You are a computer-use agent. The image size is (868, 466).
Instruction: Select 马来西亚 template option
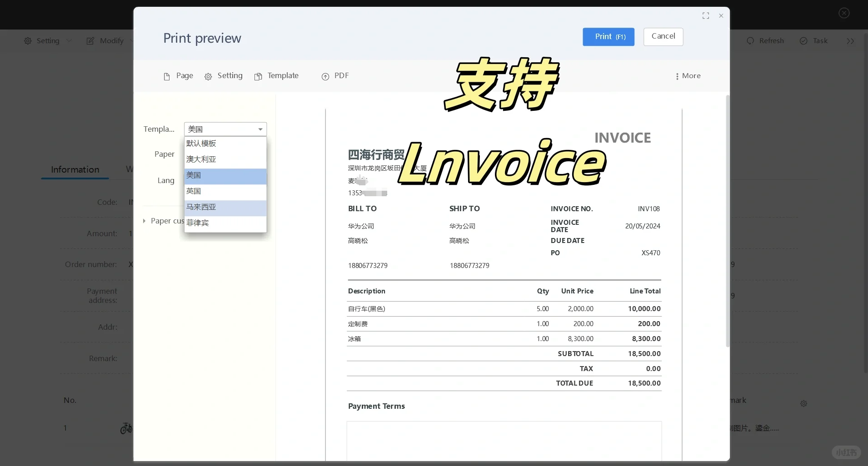click(x=225, y=207)
